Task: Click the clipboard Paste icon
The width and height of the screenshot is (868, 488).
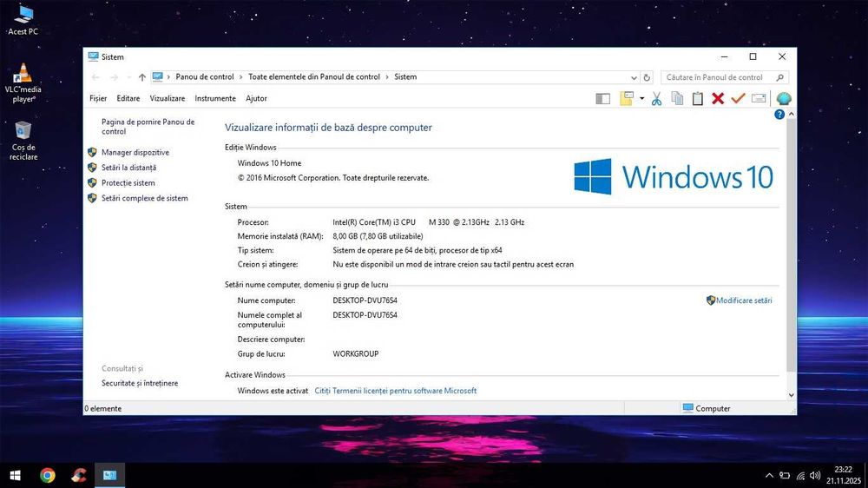Action: point(698,99)
